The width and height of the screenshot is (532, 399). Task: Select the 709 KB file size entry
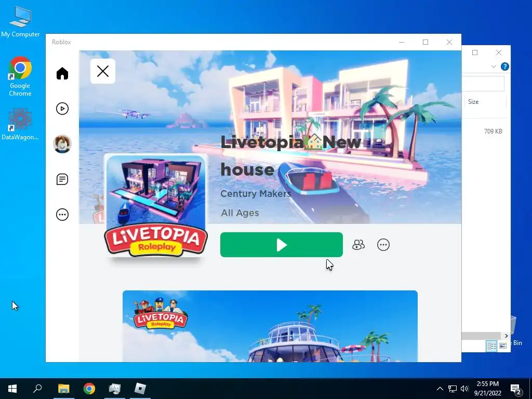[493, 131]
